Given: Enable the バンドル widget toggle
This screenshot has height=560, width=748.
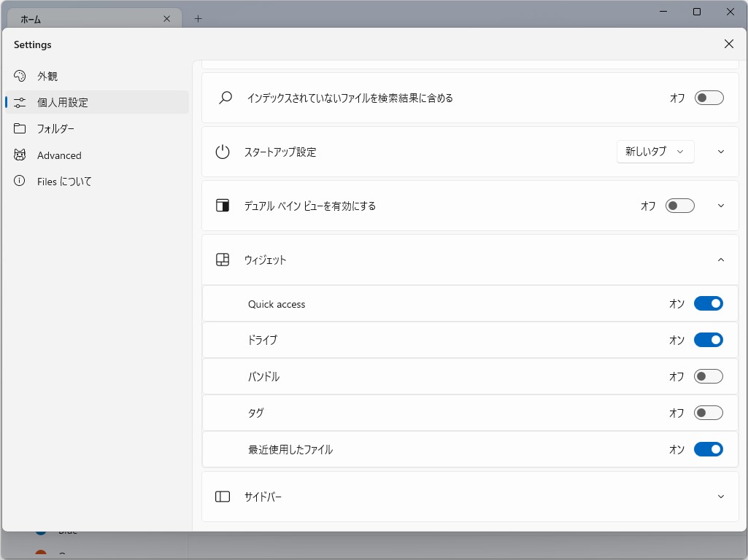Looking at the screenshot, I should pyautogui.click(x=708, y=376).
